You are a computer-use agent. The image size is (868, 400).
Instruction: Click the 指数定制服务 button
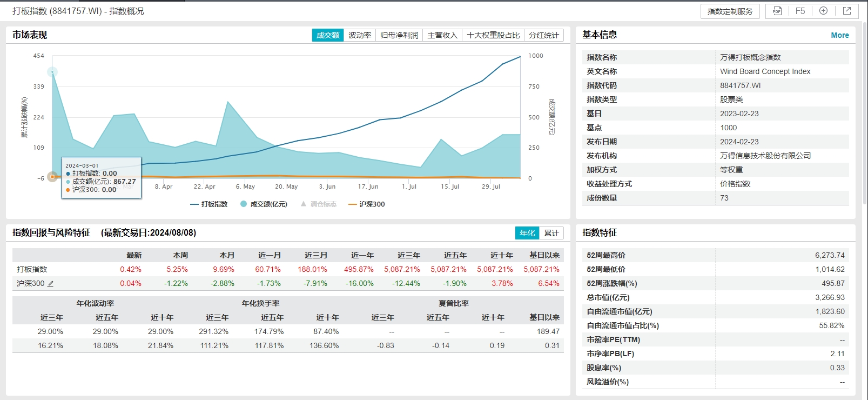(x=730, y=11)
